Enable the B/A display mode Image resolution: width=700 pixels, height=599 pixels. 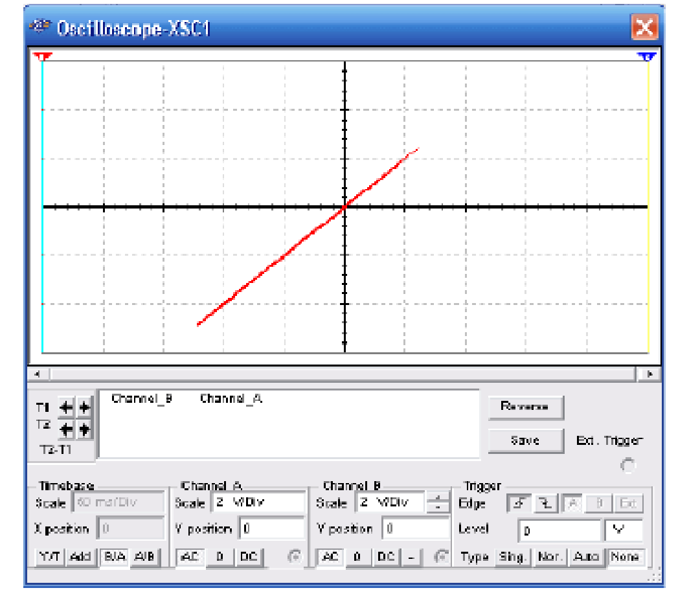pyautogui.click(x=115, y=557)
